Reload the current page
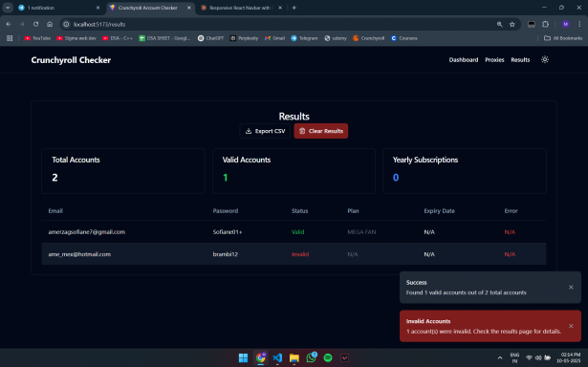Image resolution: width=588 pixels, height=367 pixels. pyautogui.click(x=35, y=24)
